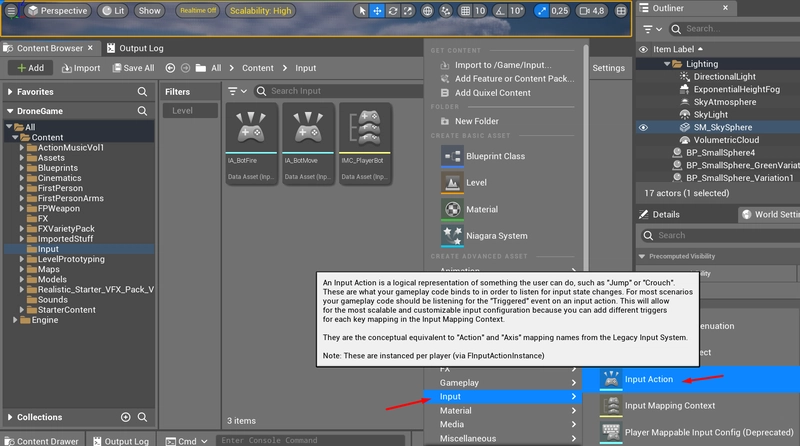The image size is (800, 446).
Task: Activate the Translate move gizmo tool
Action: coord(377,11)
